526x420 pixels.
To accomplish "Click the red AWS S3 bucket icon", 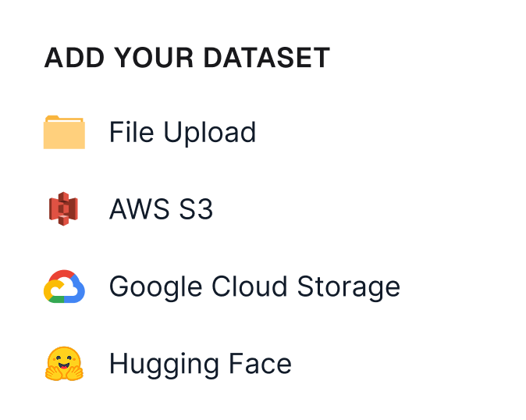I will [63, 208].
